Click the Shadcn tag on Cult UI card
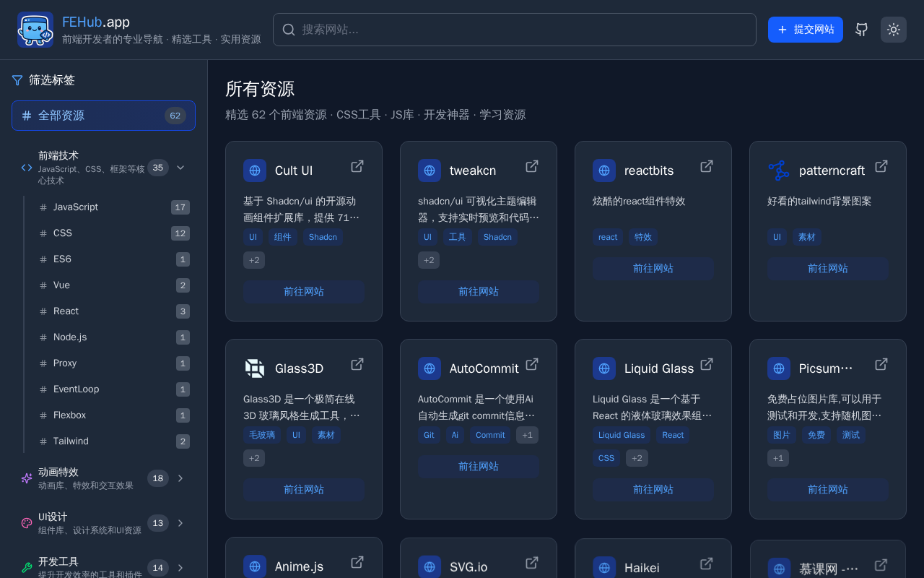Screen dimensions: 924x578 click(323, 237)
